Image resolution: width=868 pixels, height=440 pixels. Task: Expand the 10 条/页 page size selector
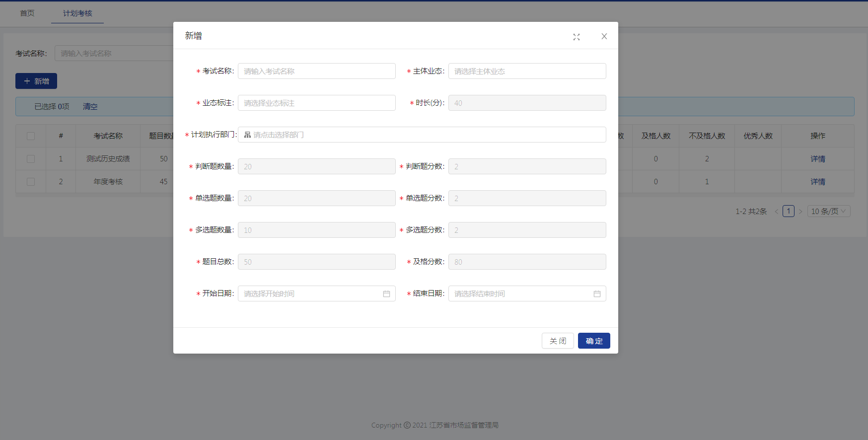(x=828, y=212)
